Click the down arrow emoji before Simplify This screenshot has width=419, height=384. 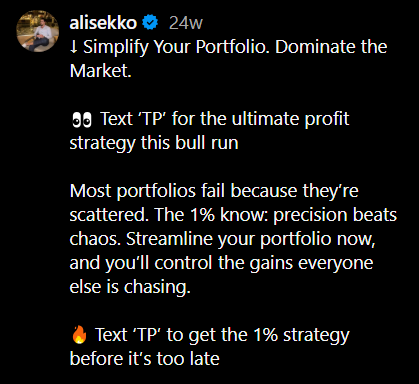click(x=74, y=47)
